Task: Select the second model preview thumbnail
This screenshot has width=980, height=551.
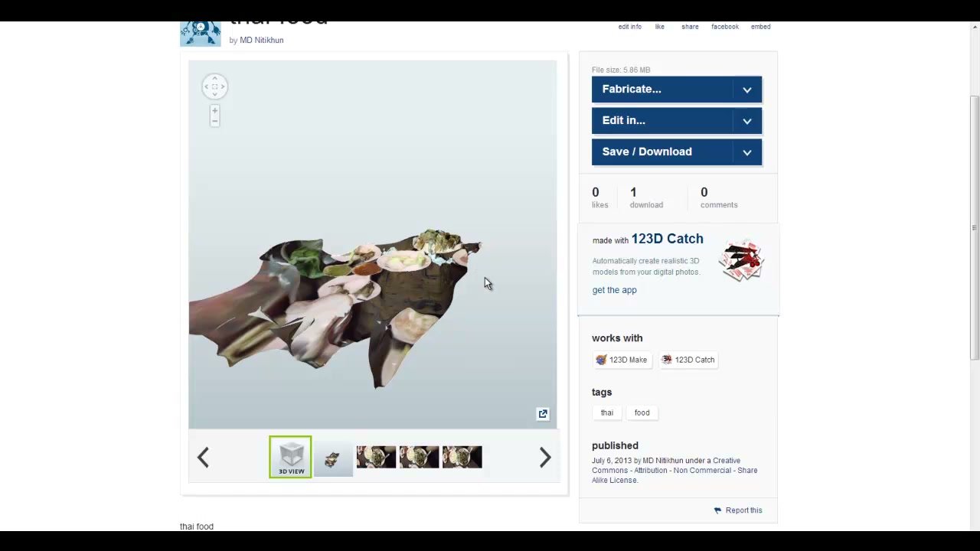Action: pos(333,458)
